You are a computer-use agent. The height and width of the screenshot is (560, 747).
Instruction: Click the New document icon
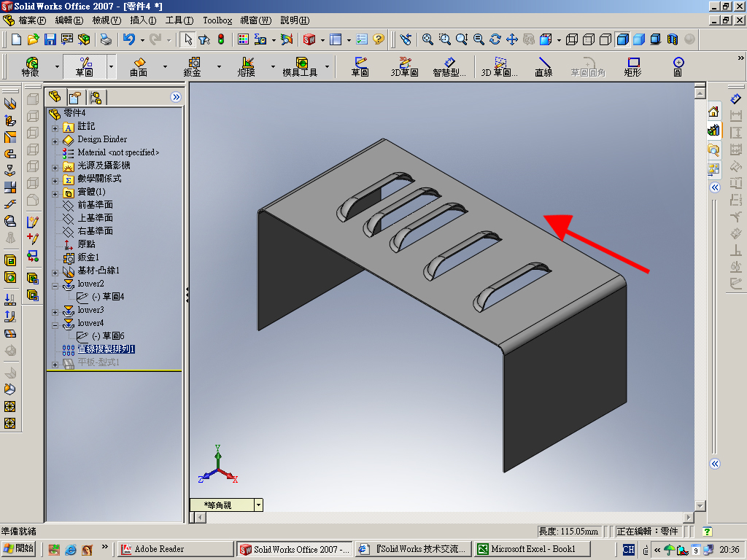point(16,39)
